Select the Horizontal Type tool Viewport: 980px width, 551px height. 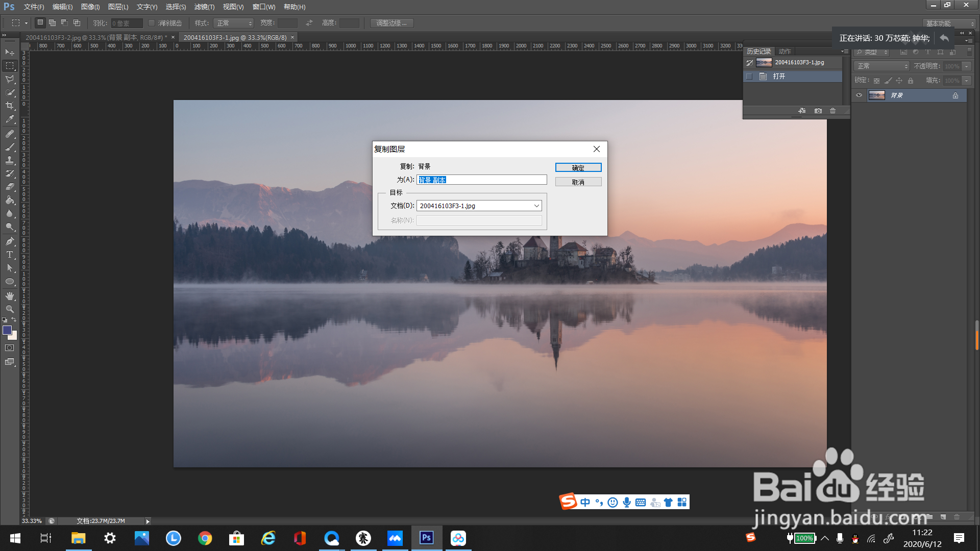coord(10,255)
